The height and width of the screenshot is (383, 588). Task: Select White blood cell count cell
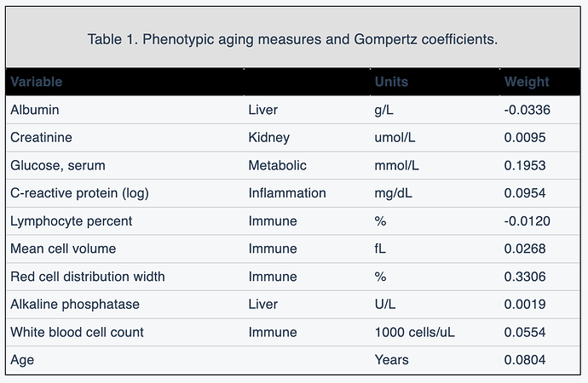[x=77, y=332]
